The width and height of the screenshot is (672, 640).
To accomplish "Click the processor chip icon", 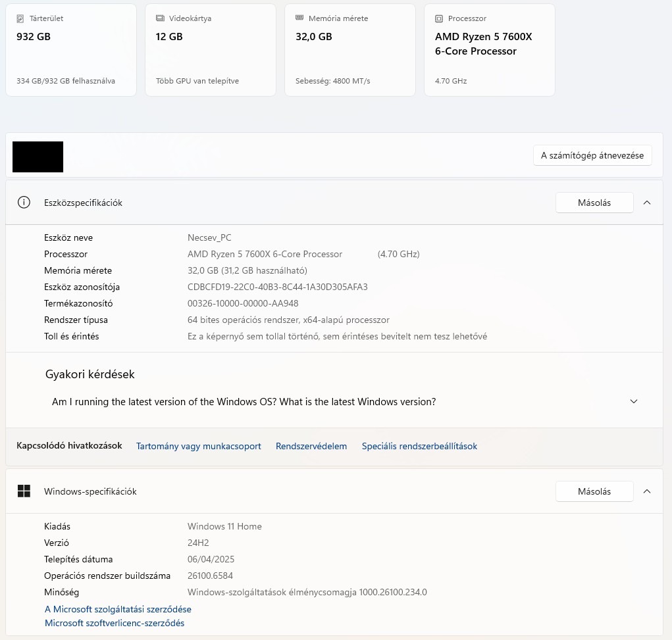I will pos(439,18).
